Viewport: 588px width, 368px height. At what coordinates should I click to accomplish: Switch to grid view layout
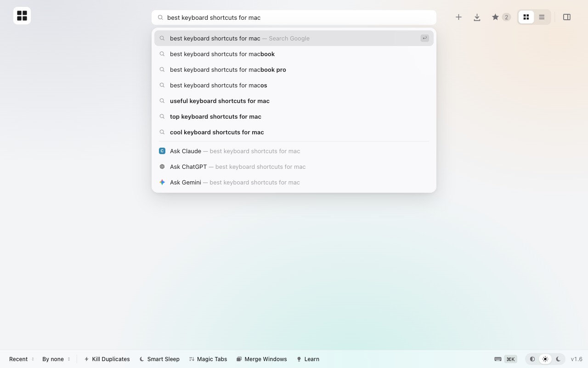(x=526, y=17)
